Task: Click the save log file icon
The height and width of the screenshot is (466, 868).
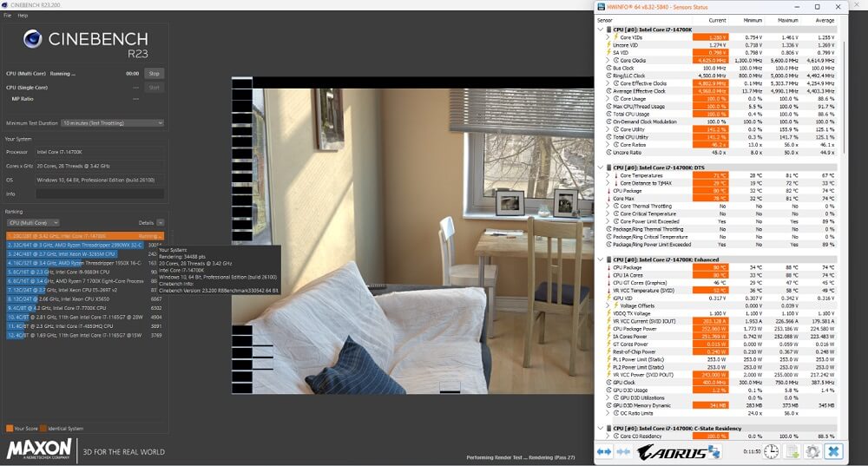Action: pyautogui.click(x=792, y=451)
